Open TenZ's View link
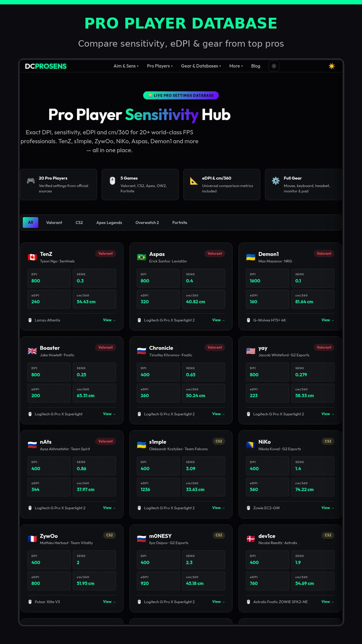The height and width of the screenshot is (644, 362). coord(109,320)
